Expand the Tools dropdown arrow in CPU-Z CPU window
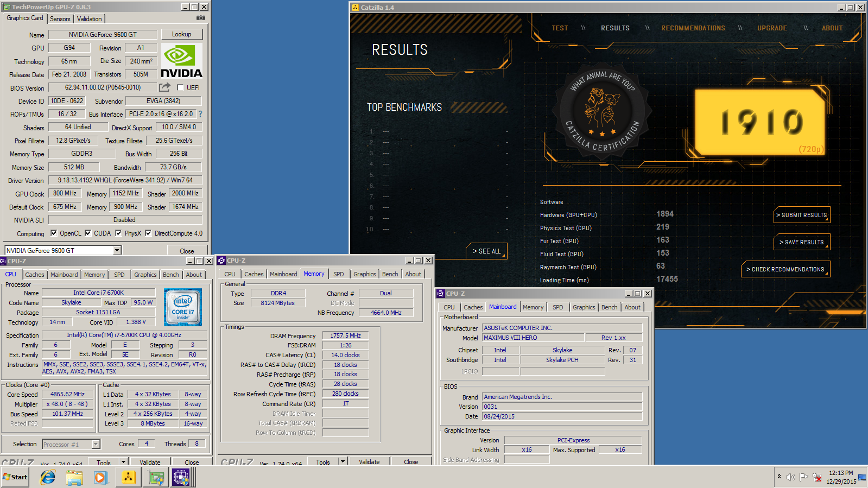 124,462
